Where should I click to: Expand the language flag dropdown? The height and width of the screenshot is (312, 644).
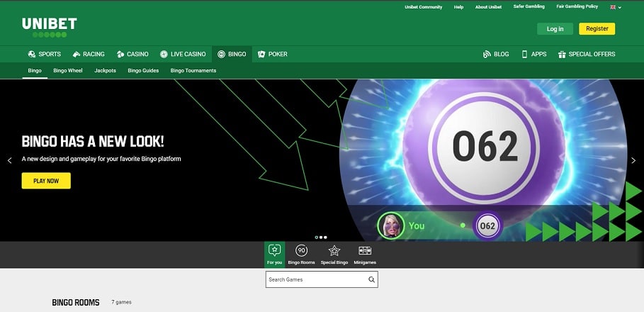(x=616, y=7)
